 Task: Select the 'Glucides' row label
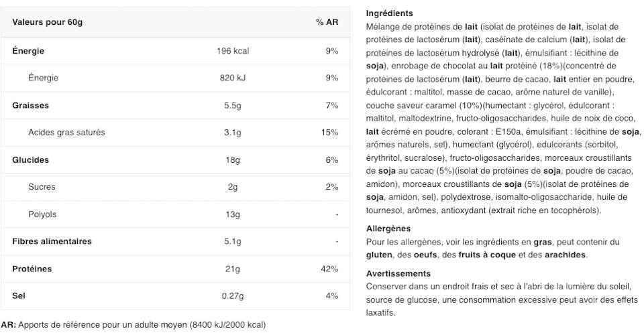click(x=30, y=160)
